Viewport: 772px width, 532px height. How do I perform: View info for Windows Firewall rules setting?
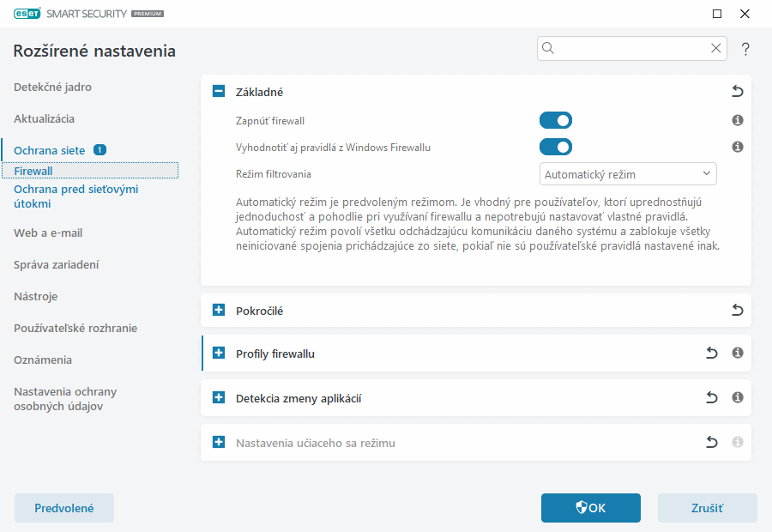(x=737, y=147)
